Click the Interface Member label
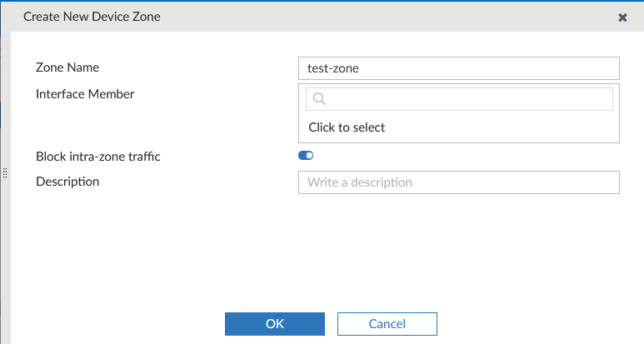This screenshot has width=644, height=344. (85, 93)
